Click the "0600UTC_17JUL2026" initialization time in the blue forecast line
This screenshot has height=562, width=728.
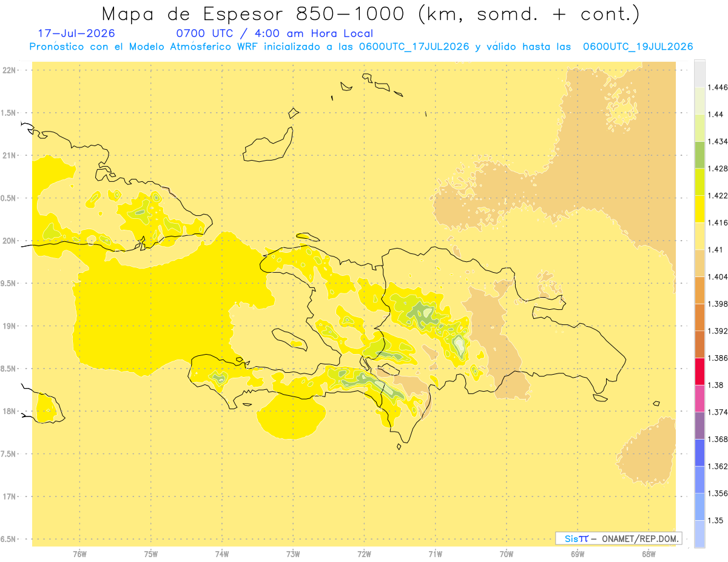(414, 47)
